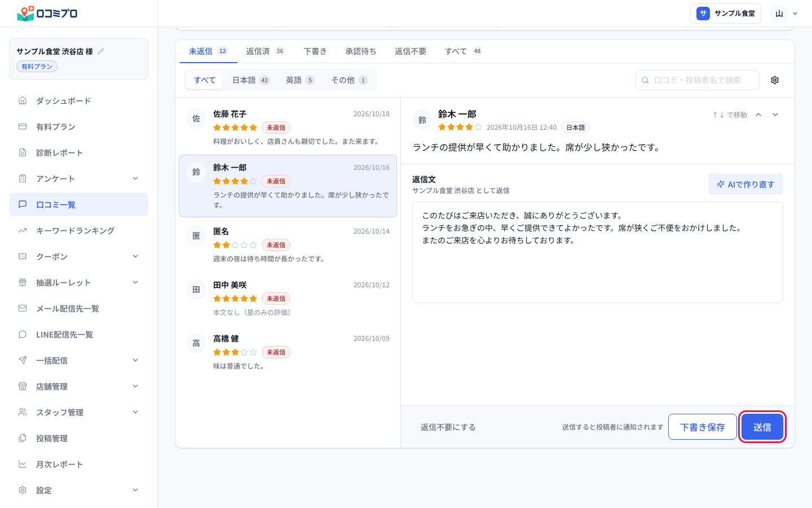This screenshot has height=508, width=812.
Task: Click the 有料プラン badge under store name
Action: (x=37, y=67)
